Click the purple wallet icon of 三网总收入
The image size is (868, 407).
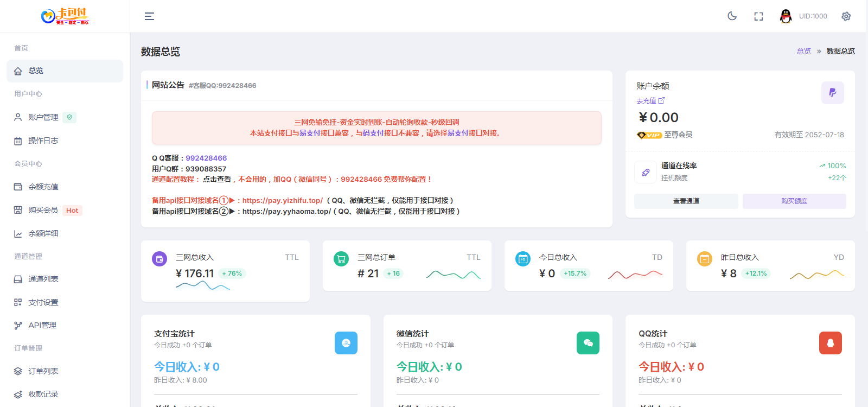(159, 259)
